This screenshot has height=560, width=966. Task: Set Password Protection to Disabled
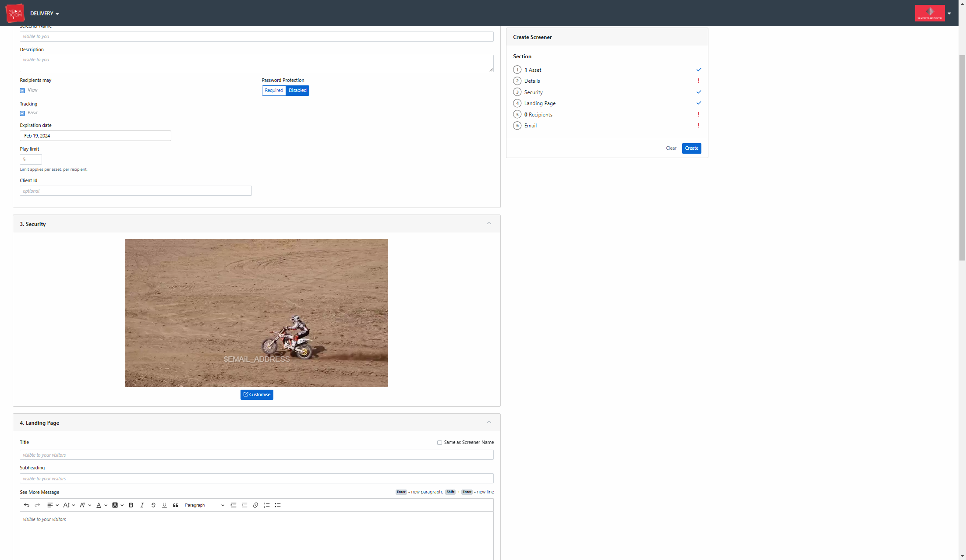(297, 90)
